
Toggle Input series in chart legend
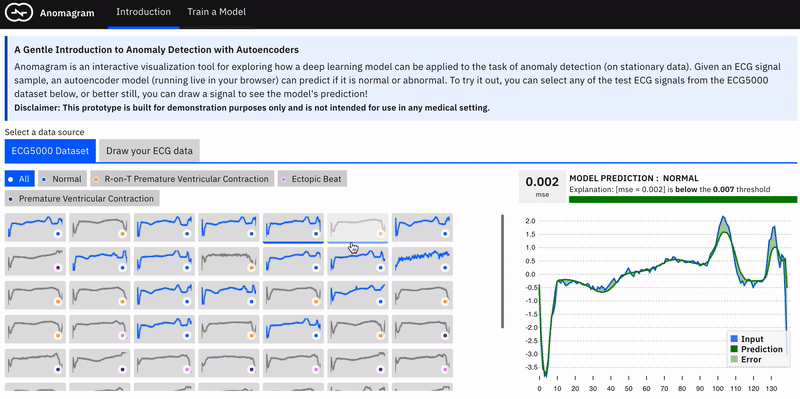[x=752, y=339]
